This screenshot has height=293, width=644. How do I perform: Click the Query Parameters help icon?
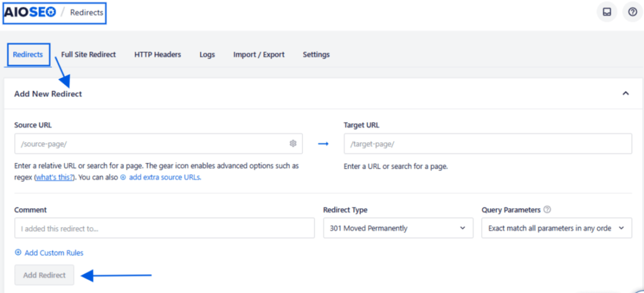[x=547, y=209]
